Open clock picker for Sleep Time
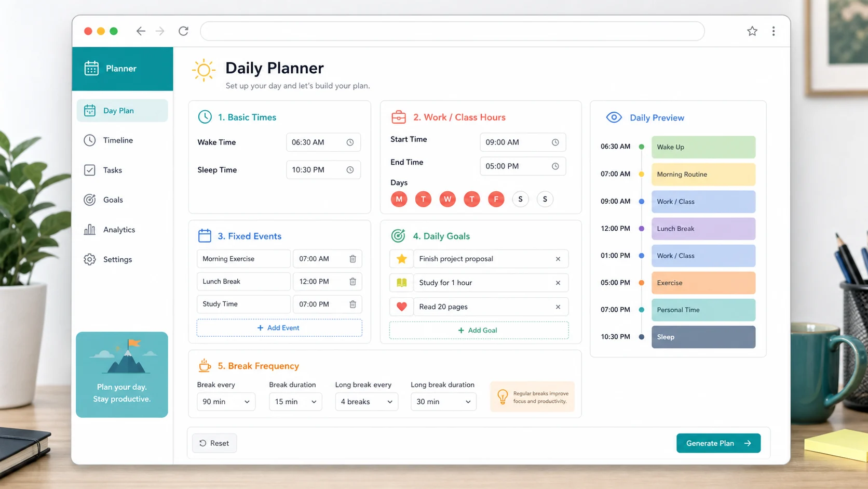868x489 pixels. click(350, 170)
